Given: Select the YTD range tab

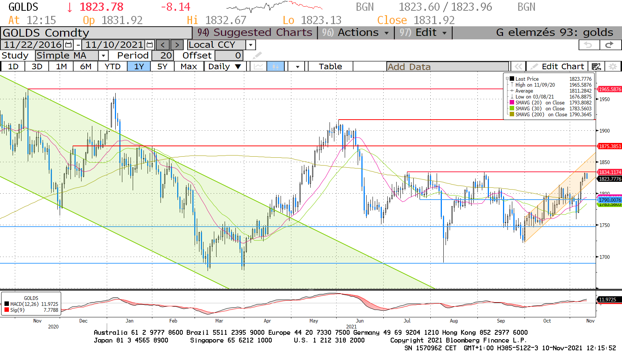Looking at the screenshot, I should pos(112,67).
